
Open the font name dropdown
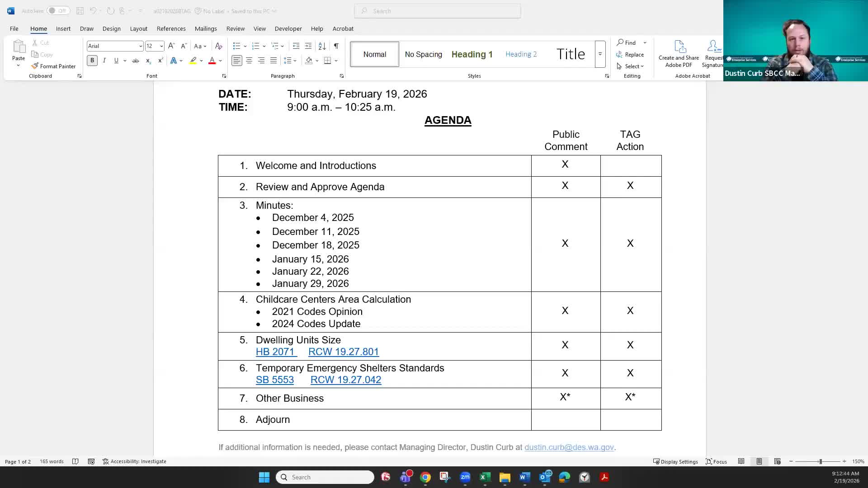pyautogui.click(x=141, y=46)
